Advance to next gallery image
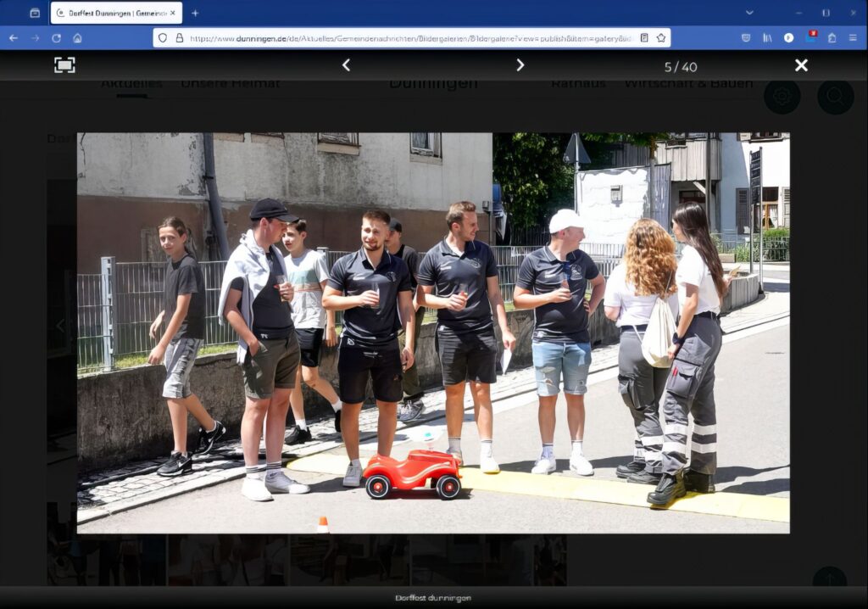Image resolution: width=868 pixels, height=609 pixels. point(520,65)
